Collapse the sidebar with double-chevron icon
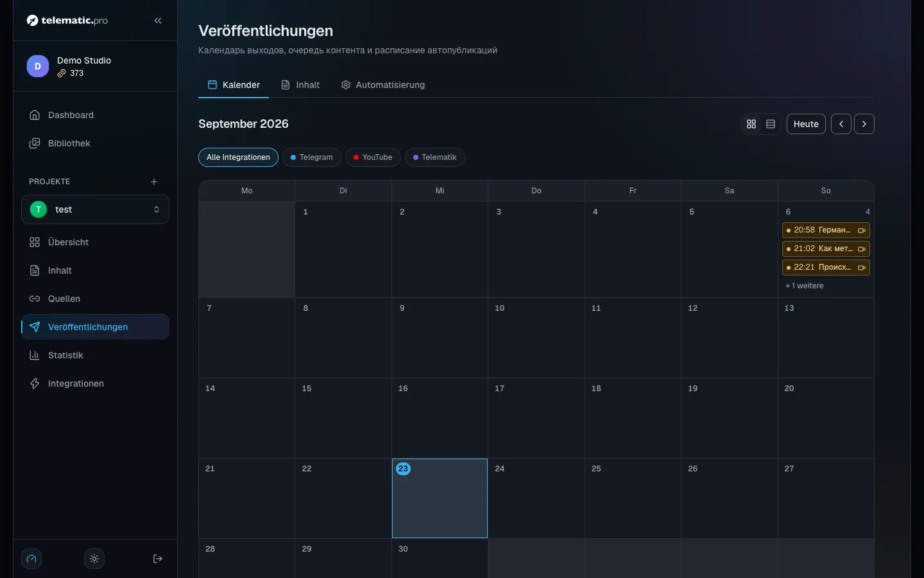 point(158,21)
